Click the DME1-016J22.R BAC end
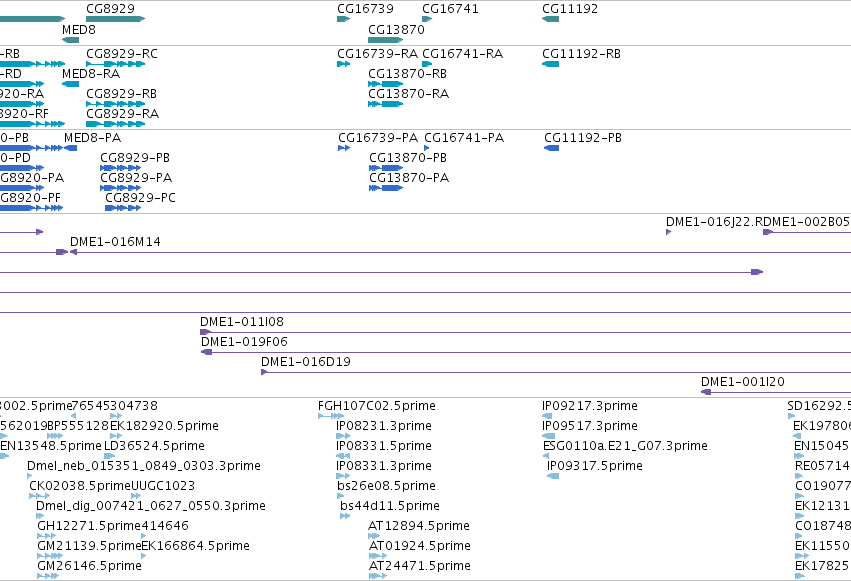The image size is (851, 581). pyautogui.click(x=668, y=232)
